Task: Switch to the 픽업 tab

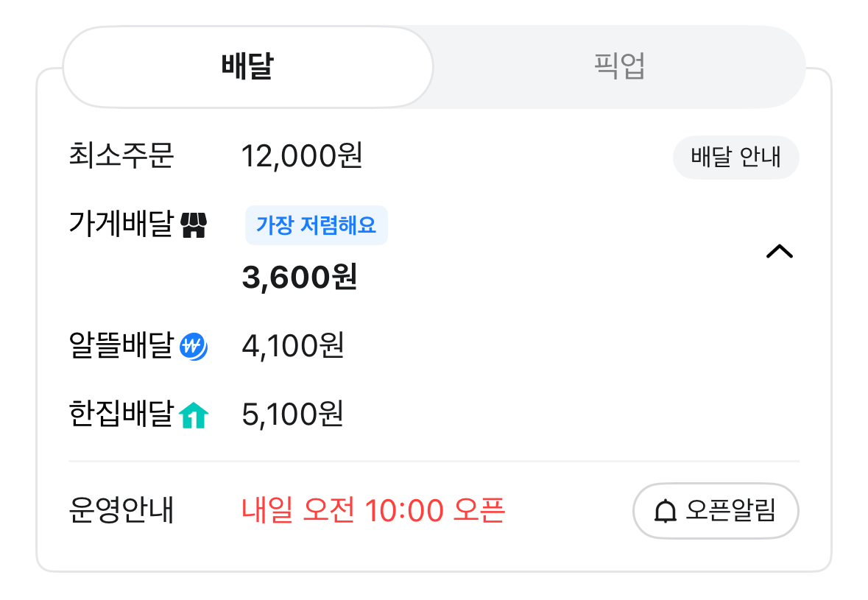Action: tap(619, 67)
